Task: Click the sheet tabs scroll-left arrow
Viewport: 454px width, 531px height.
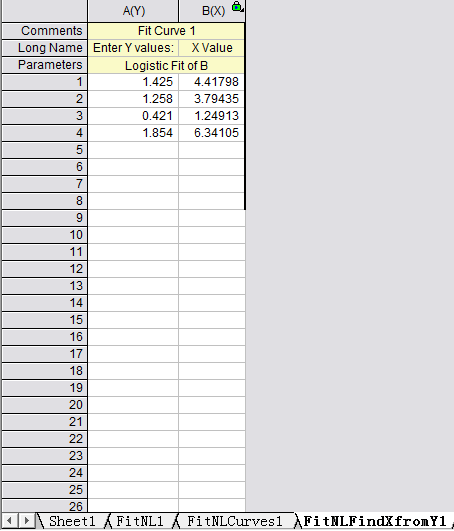Action: pyautogui.click(x=9, y=521)
